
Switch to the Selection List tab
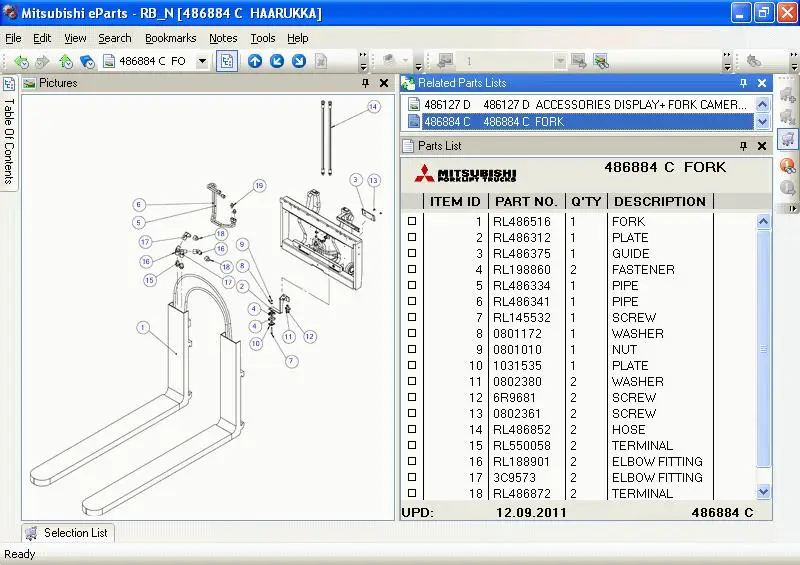[x=68, y=533]
